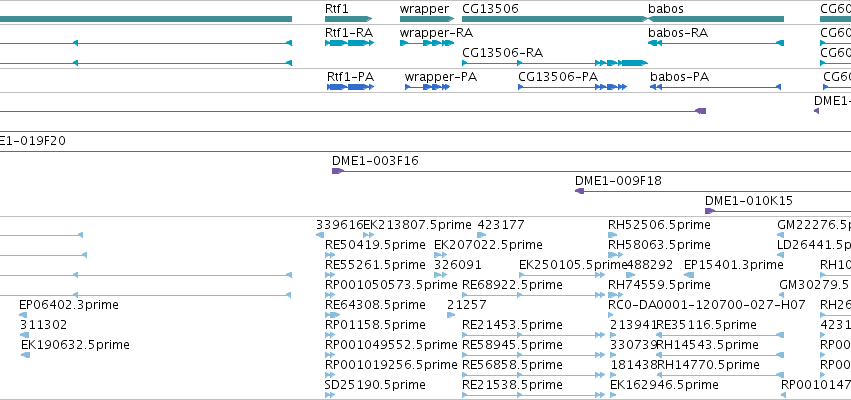Click EST 21257
This screenshot has width=851, height=400.
[x=467, y=305]
